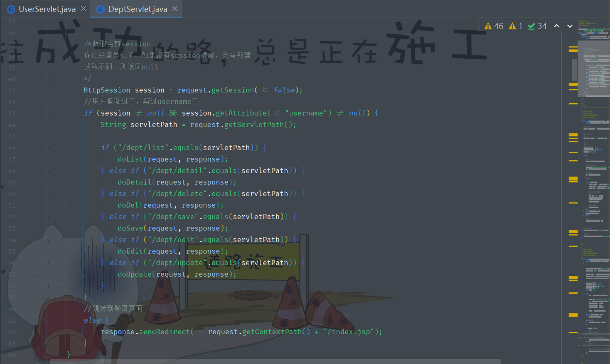Click the doSave method call
The image size is (610, 364).
pos(130,228)
